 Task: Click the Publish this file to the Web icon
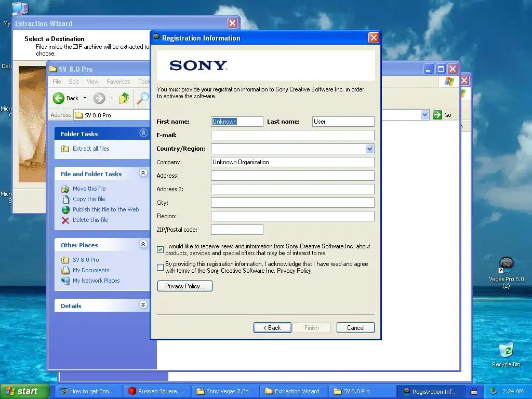tap(65, 210)
